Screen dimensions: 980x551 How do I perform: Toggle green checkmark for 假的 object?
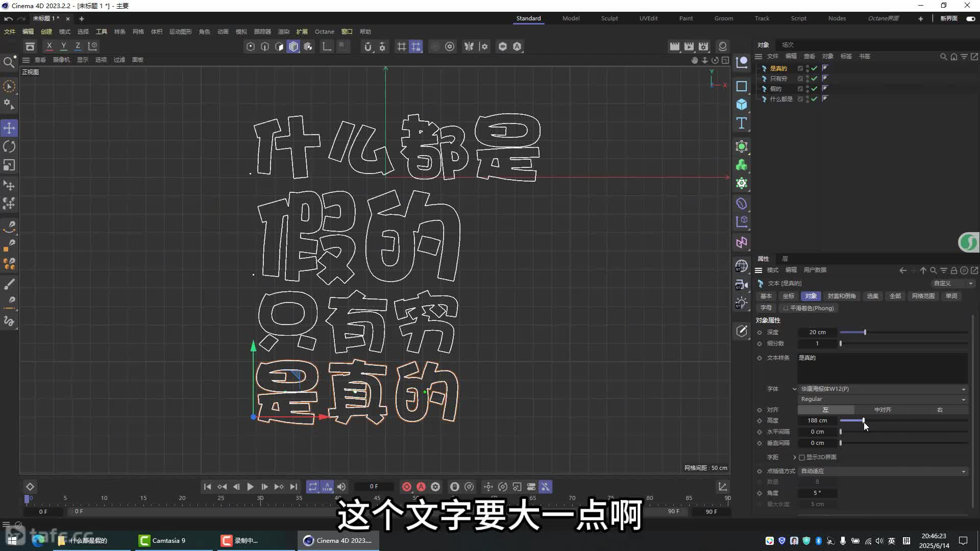tap(815, 89)
